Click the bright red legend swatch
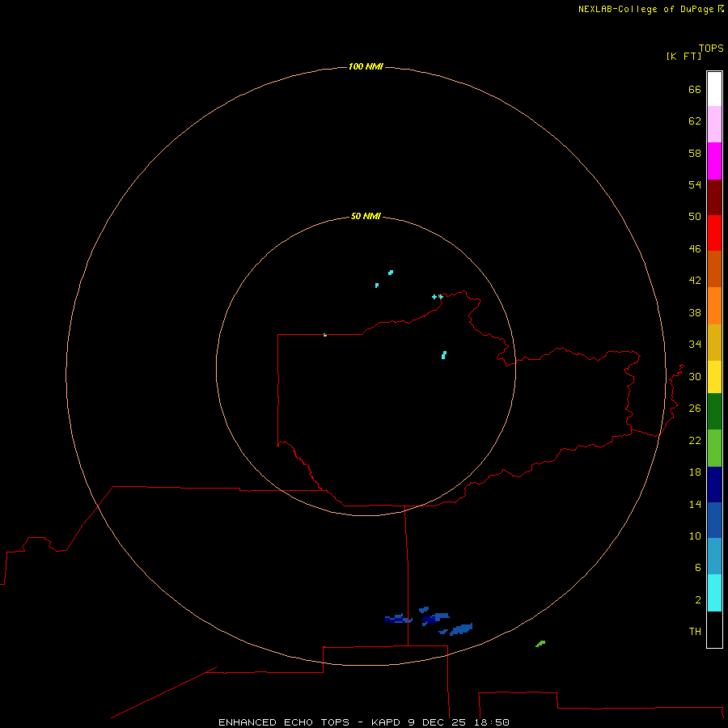 click(714, 233)
